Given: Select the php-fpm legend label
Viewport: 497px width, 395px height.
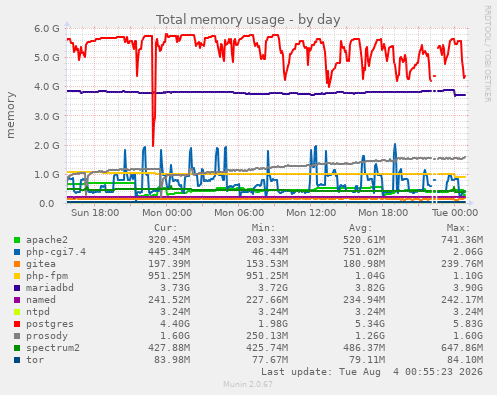Looking at the screenshot, I should [47, 276].
